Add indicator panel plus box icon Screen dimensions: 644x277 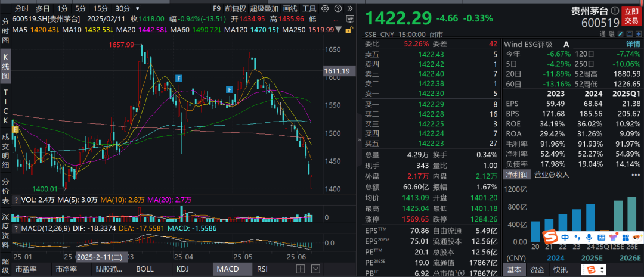(301, 269)
